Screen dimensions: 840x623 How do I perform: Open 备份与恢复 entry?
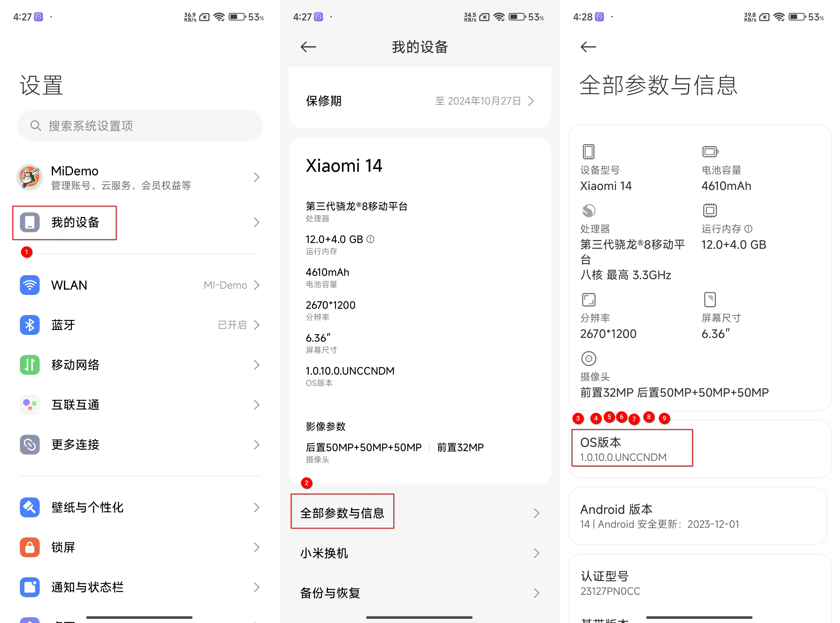(420, 593)
